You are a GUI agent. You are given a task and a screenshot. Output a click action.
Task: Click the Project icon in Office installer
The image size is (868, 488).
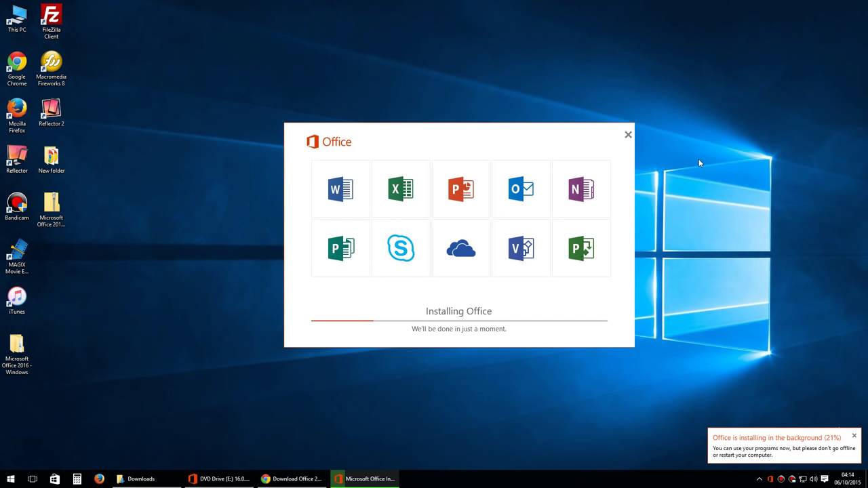point(581,249)
